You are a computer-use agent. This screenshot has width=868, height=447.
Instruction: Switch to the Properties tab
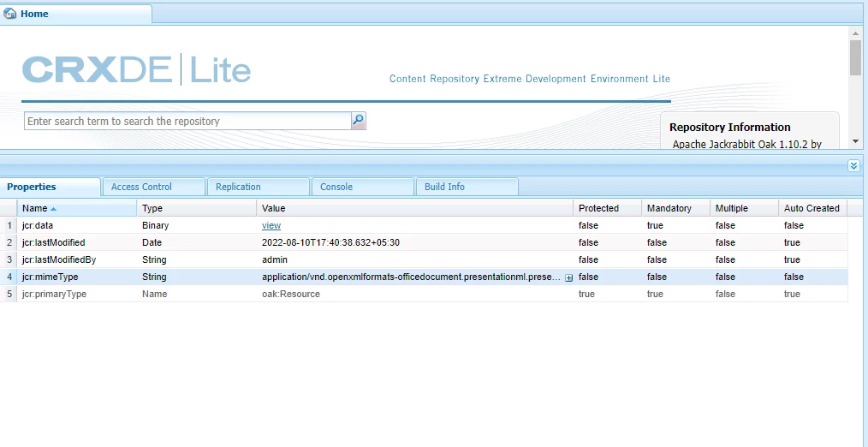pyautogui.click(x=51, y=187)
